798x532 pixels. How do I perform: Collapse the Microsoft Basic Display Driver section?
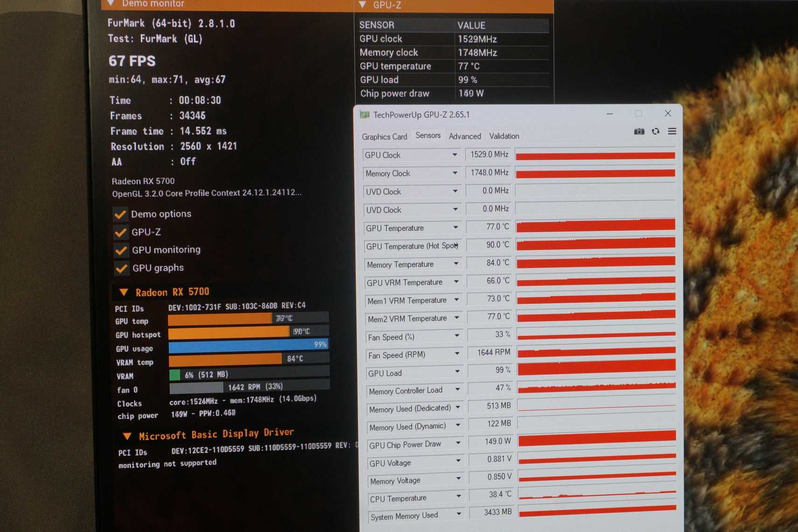coord(127,436)
